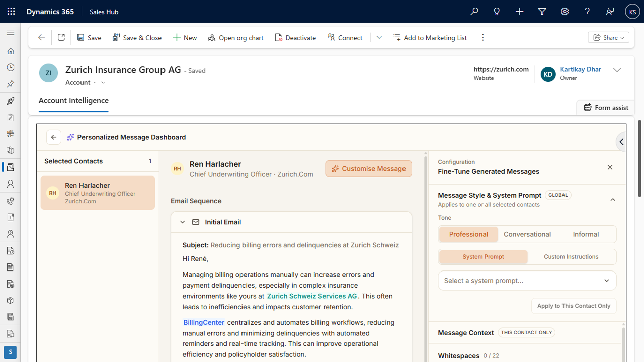Open the S area switcher at sidebar bottom

click(10, 352)
